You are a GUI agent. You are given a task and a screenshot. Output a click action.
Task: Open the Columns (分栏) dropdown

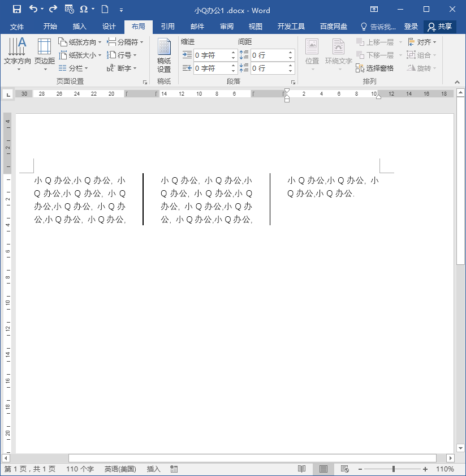point(73,68)
